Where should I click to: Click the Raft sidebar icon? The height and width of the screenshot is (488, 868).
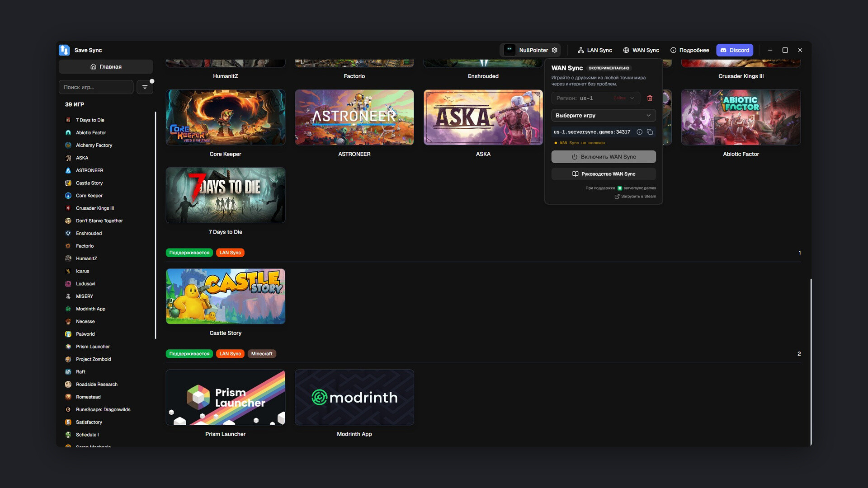(x=68, y=372)
